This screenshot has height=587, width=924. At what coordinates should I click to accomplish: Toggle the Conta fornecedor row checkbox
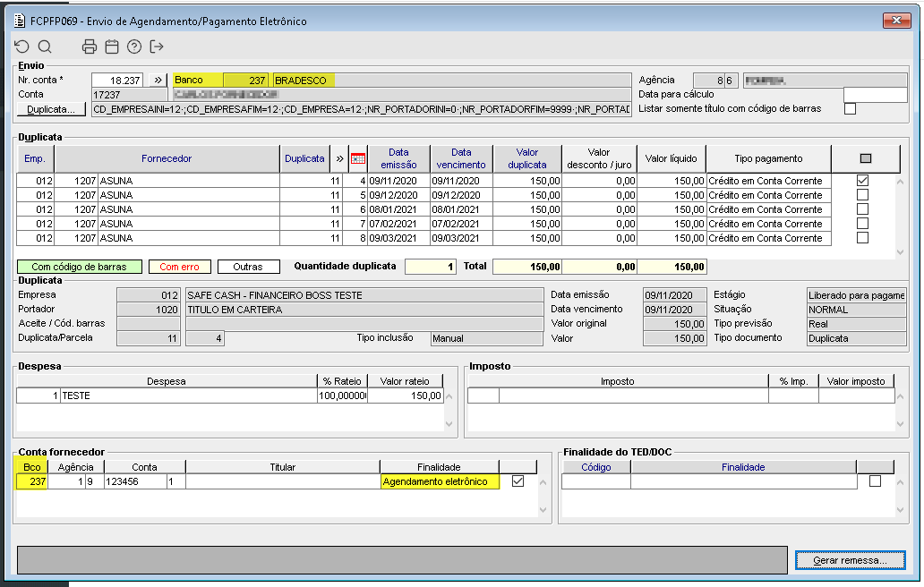point(518,481)
